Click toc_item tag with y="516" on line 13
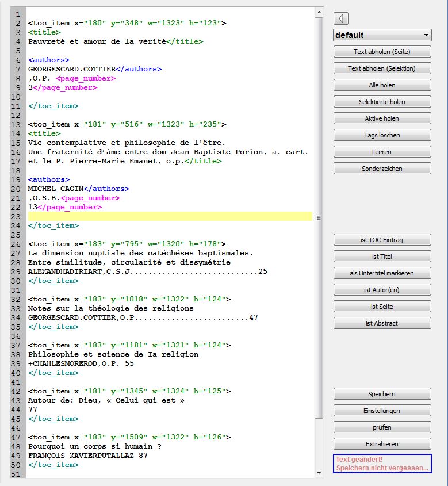Viewport: 448px width, 486px height. point(127,124)
